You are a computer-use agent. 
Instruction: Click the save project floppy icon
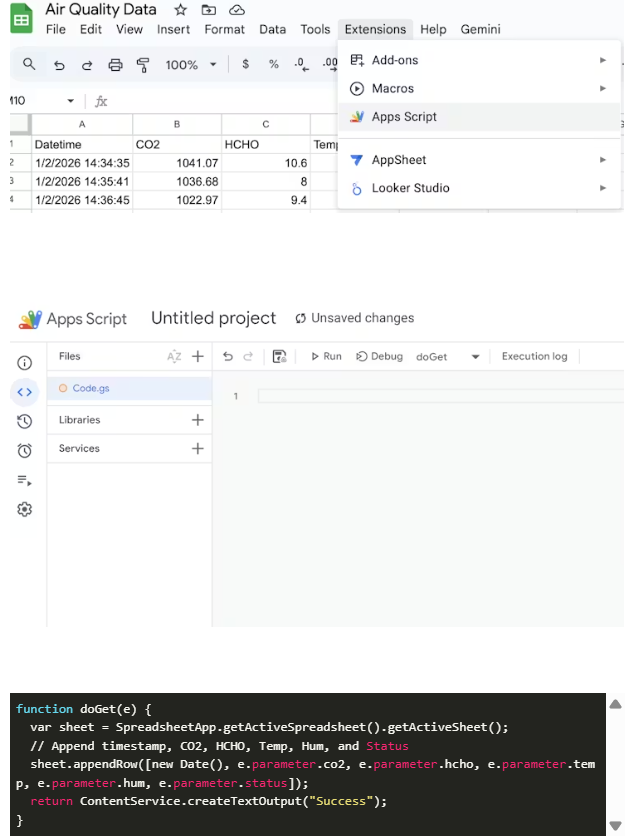(x=279, y=356)
